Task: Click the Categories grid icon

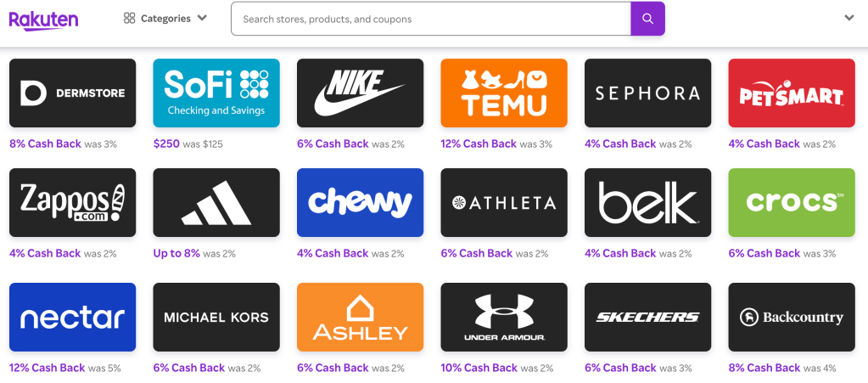Action: point(129,19)
